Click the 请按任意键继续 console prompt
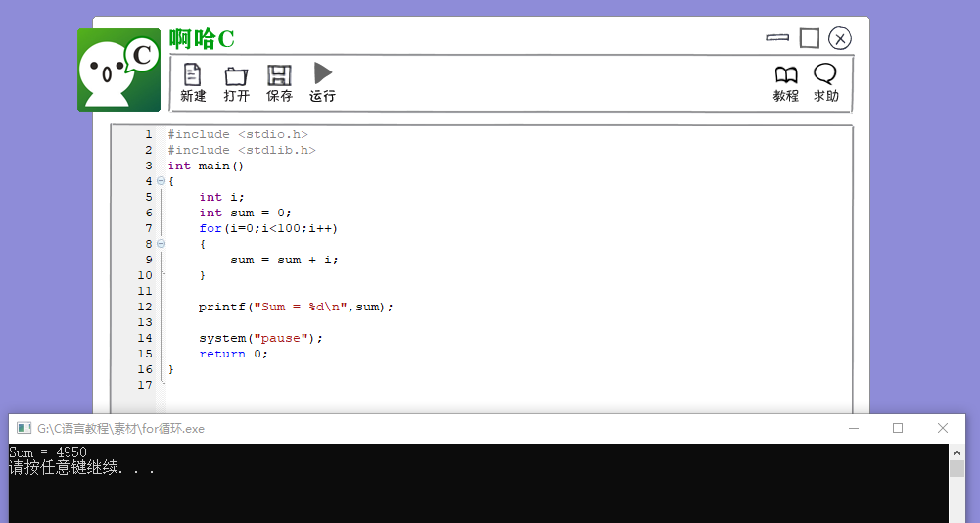The image size is (980, 523). point(82,468)
